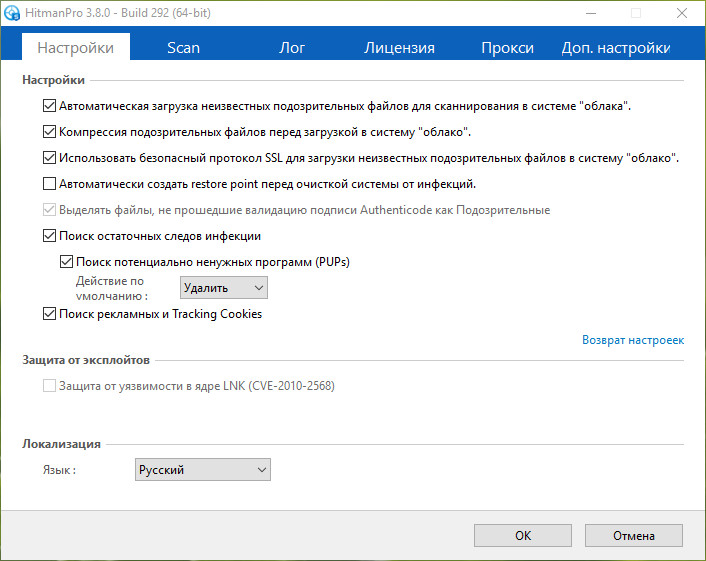Close the HitmanPro window
Viewport: 706px width, 561px height.
pos(682,13)
